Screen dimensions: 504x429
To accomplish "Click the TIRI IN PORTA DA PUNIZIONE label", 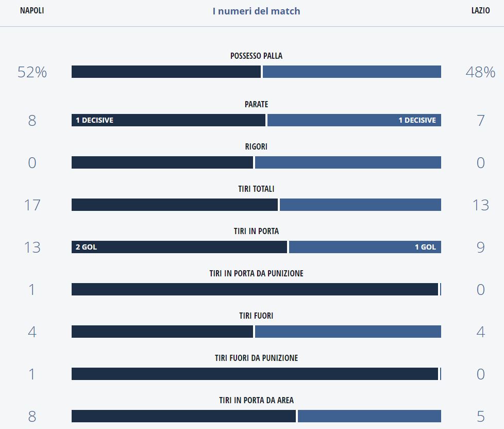I will (256, 273).
